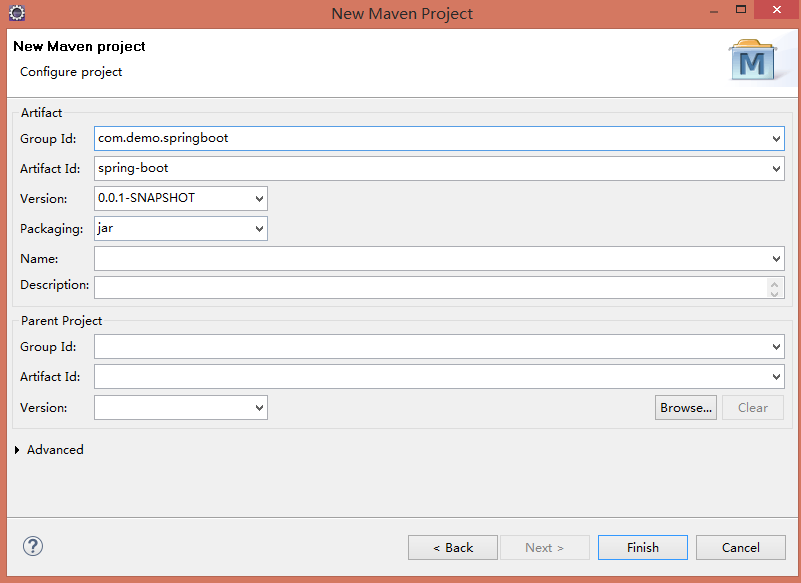801x583 pixels.
Task: Click the "Packaging:" label
Action: 52,228
